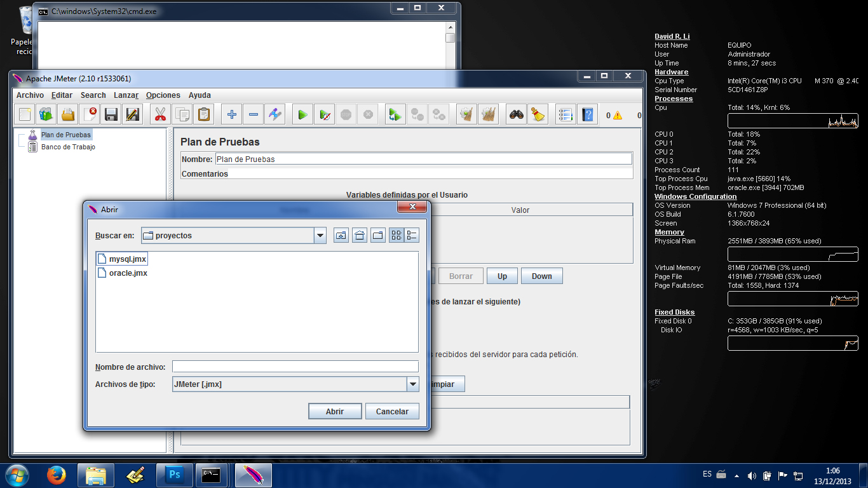Click the Borrar button
Screen dimensions: 868x488
(461, 276)
